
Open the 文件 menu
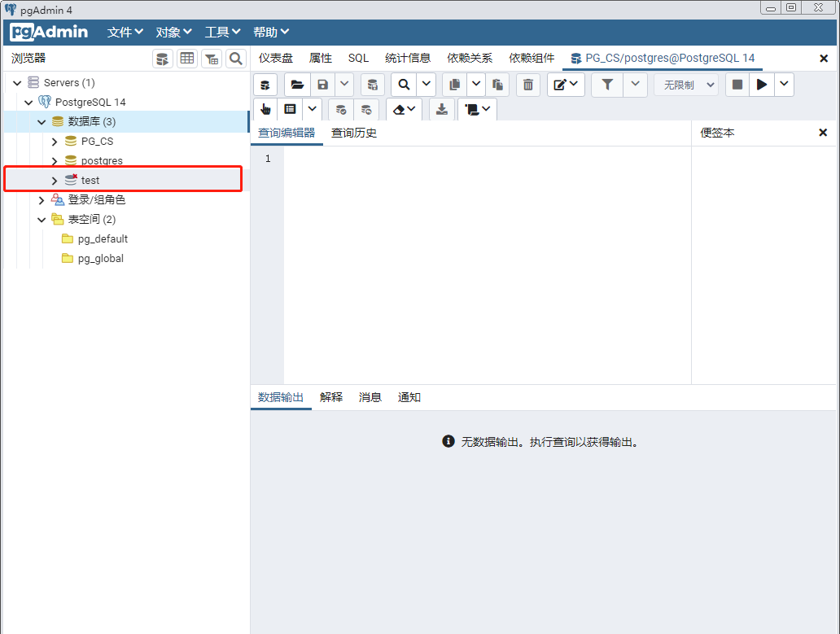click(x=125, y=32)
